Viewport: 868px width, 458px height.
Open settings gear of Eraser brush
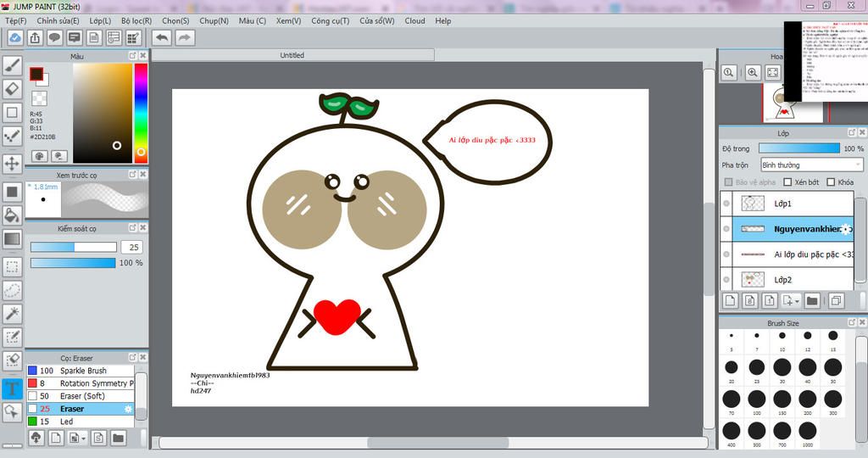(128, 409)
